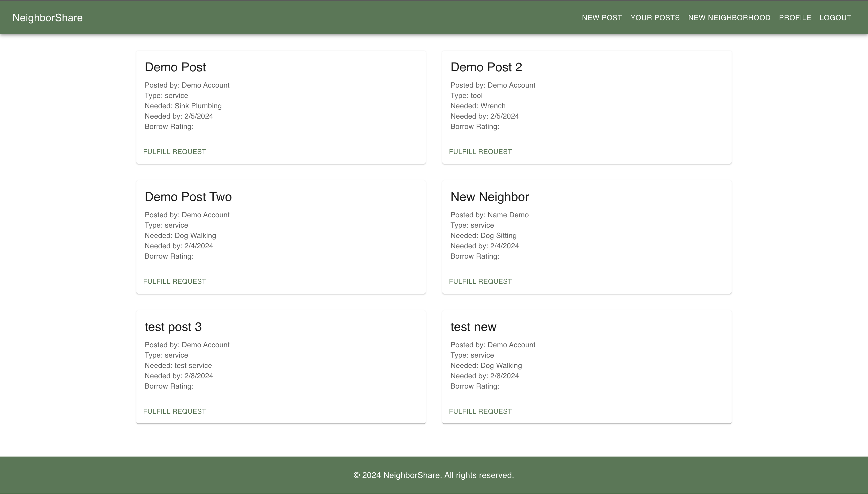Go to Your Posts
The height and width of the screenshot is (494, 868).
[655, 18]
